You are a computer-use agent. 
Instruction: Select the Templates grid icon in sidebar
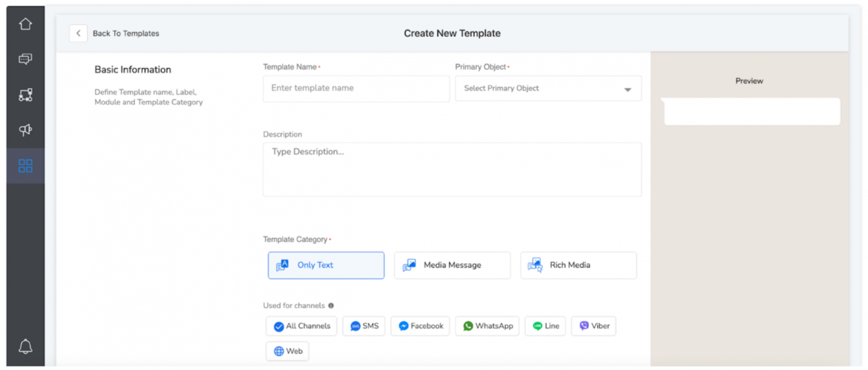coord(25,165)
